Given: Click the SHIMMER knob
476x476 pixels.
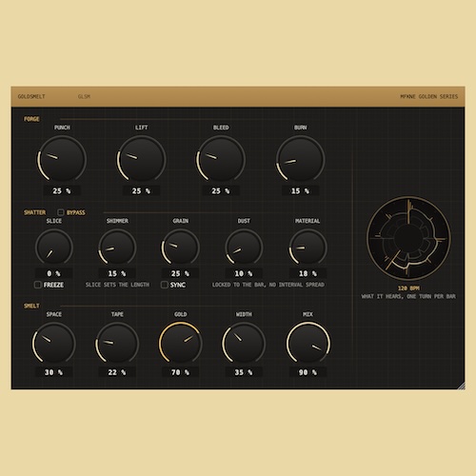Looking at the screenshot, I should tap(117, 248).
